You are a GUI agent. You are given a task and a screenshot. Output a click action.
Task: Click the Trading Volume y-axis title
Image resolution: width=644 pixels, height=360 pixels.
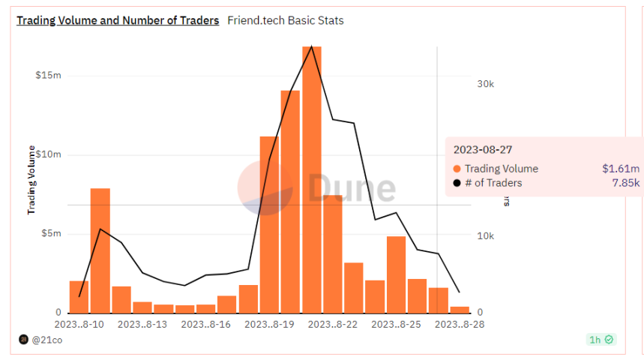click(32, 180)
